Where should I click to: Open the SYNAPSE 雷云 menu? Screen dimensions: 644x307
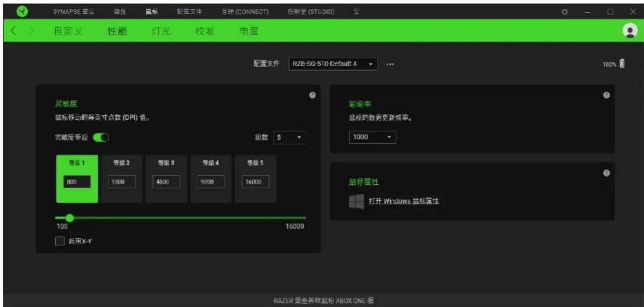coord(73,12)
